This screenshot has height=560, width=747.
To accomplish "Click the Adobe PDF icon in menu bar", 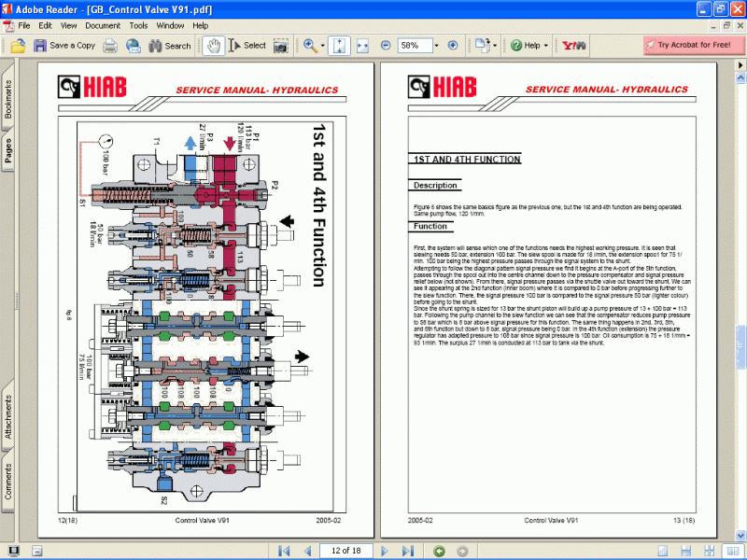I will tap(8, 26).
